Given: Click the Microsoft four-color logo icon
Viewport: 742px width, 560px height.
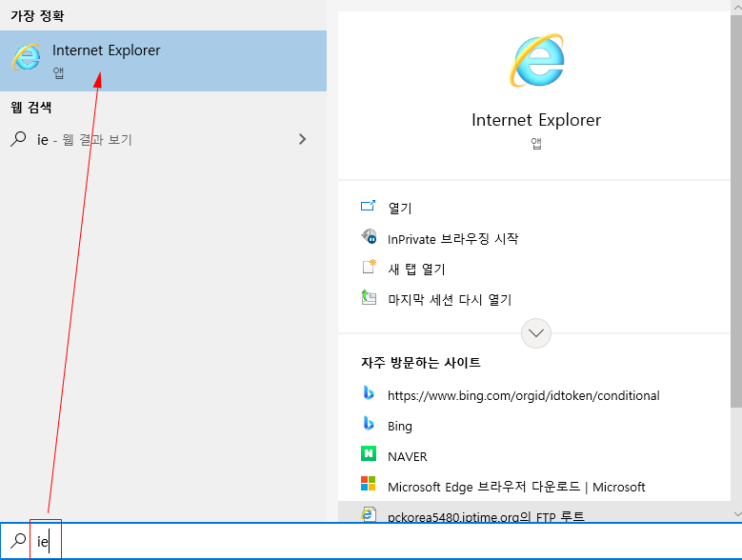Looking at the screenshot, I should 369,484.
